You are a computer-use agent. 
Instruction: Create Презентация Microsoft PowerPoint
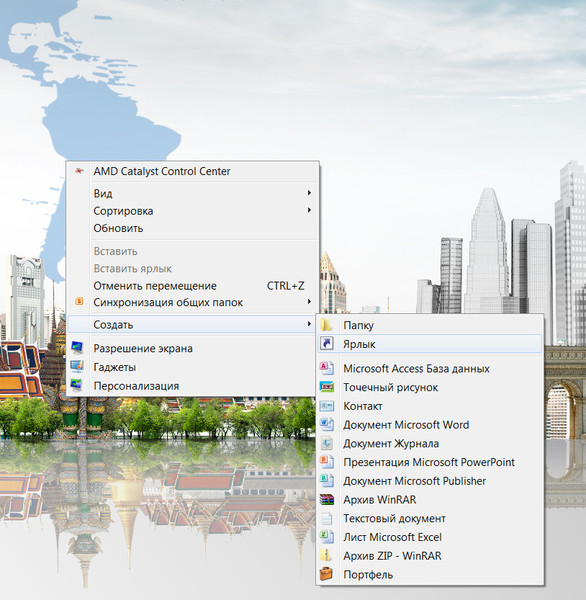430,462
